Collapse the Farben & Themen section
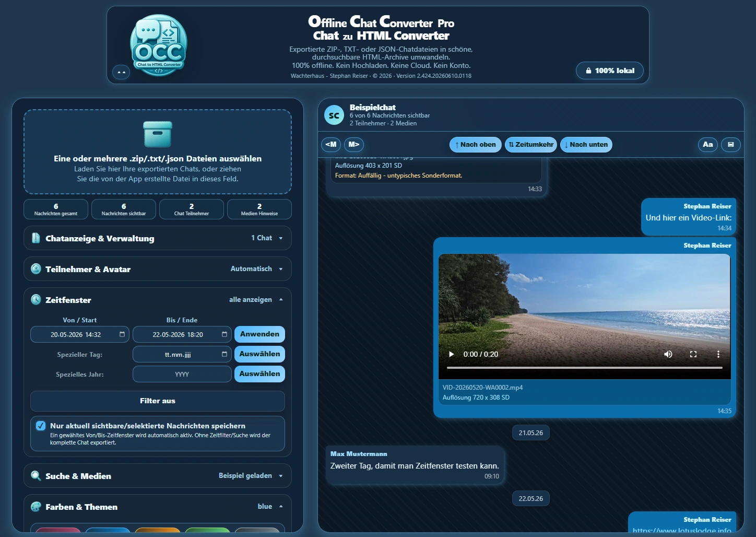This screenshot has height=537, width=756. point(158,507)
